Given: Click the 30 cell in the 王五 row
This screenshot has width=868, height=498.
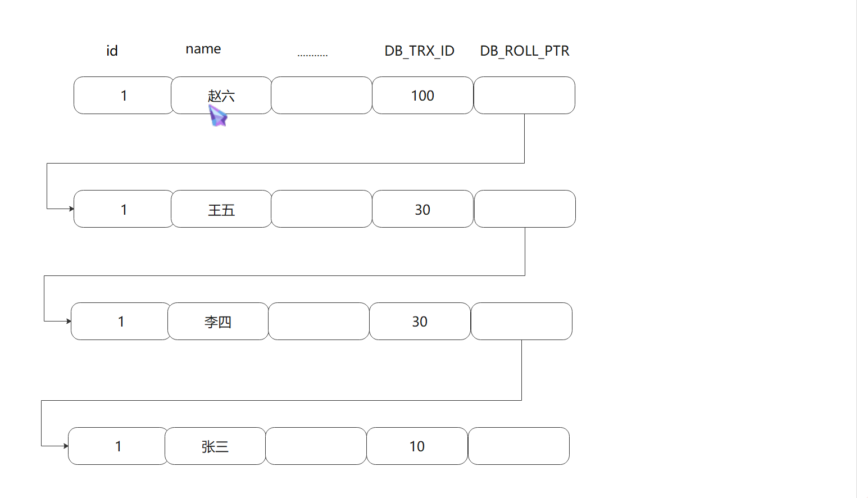Looking at the screenshot, I should [x=422, y=209].
